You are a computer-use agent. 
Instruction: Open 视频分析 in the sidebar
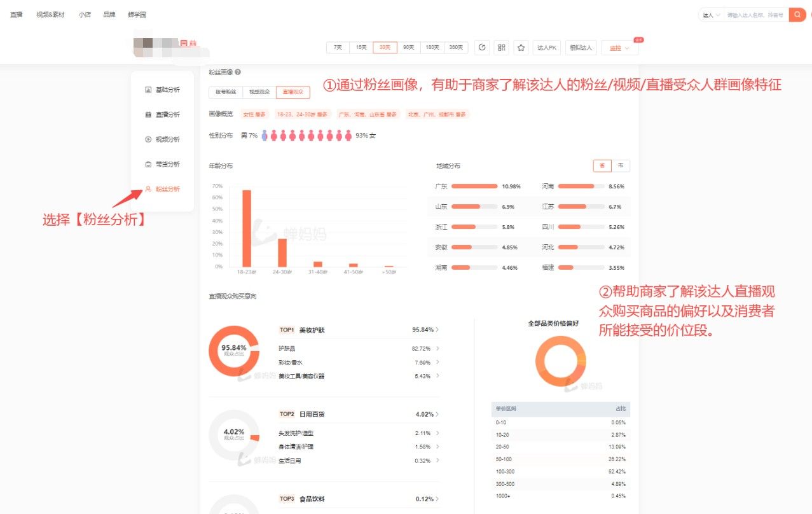(163, 139)
